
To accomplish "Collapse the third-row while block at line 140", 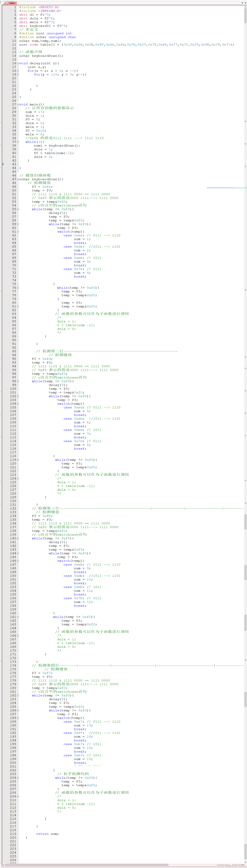I will pyautogui.click(x=18, y=538).
